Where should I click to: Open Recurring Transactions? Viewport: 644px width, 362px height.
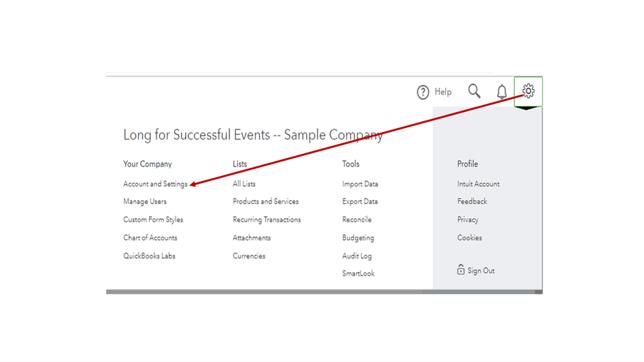pyautogui.click(x=267, y=220)
